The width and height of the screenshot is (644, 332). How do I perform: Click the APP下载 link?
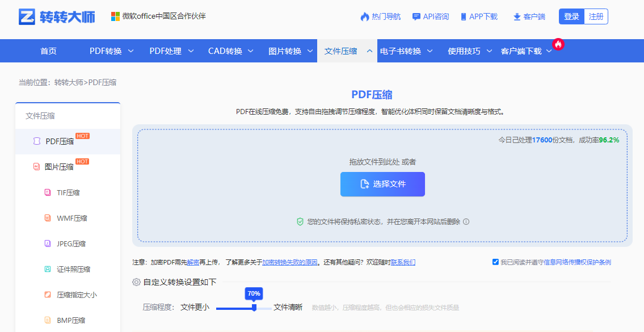pos(479,17)
